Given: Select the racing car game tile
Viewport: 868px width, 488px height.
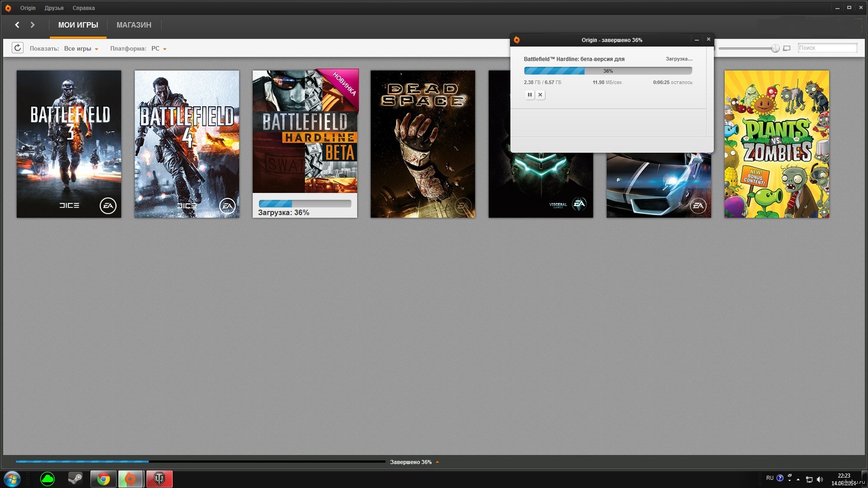Looking at the screenshot, I should coord(659,185).
